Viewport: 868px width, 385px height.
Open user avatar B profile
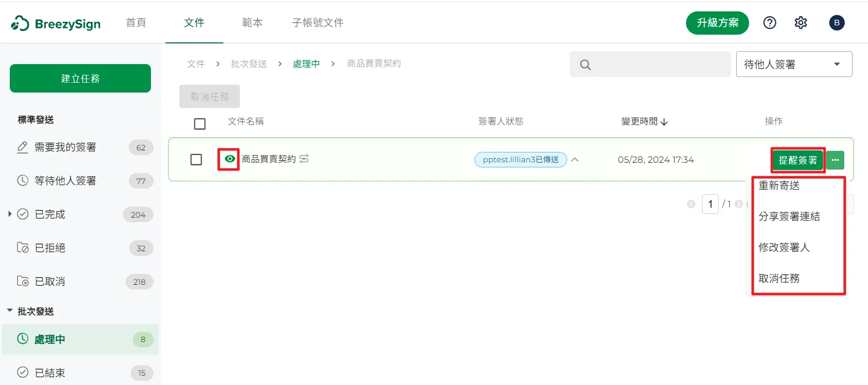836,23
